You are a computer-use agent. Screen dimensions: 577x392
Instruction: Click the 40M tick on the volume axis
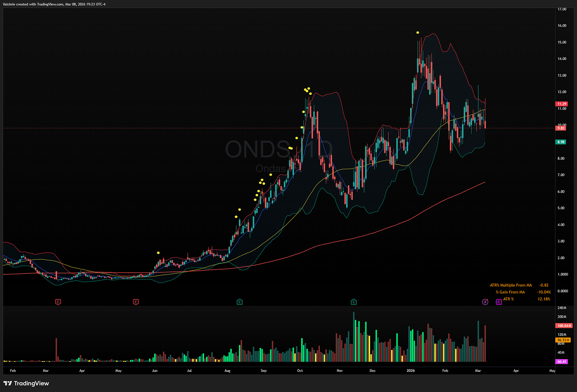[561, 352]
